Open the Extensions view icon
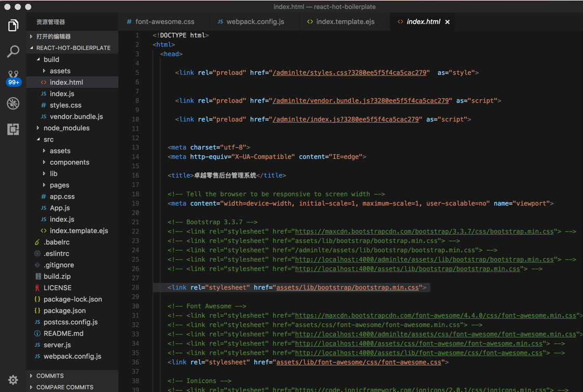This screenshot has width=583, height=392. click(x=13, y=129)
